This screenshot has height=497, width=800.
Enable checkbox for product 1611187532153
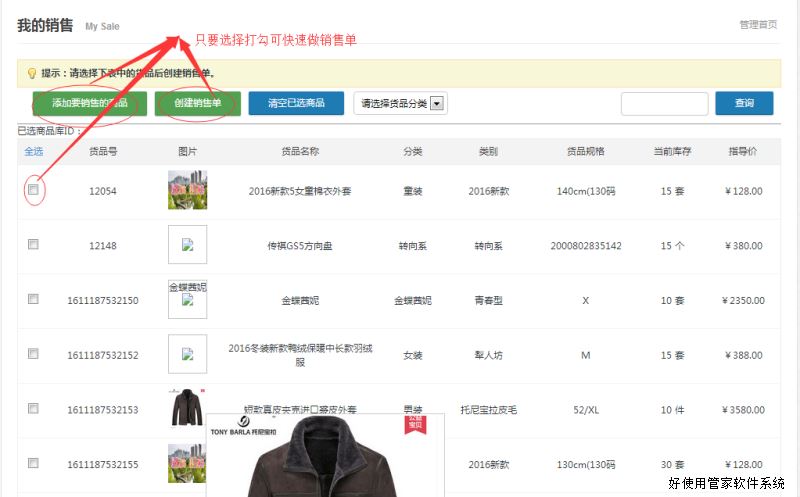pyautogui.click(x=33, y=408)
